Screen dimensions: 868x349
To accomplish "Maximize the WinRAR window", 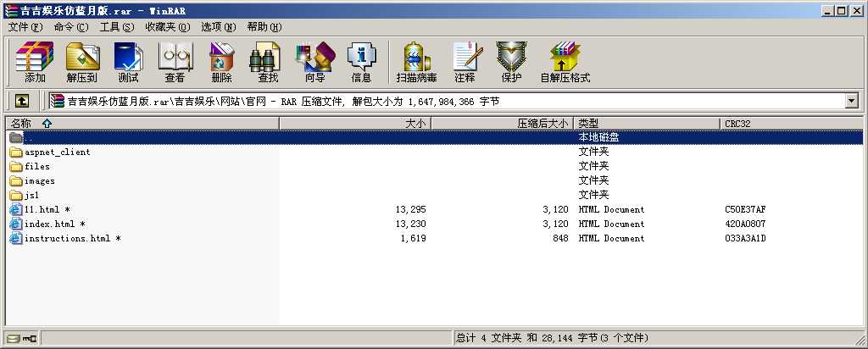I will pos(842,10).
